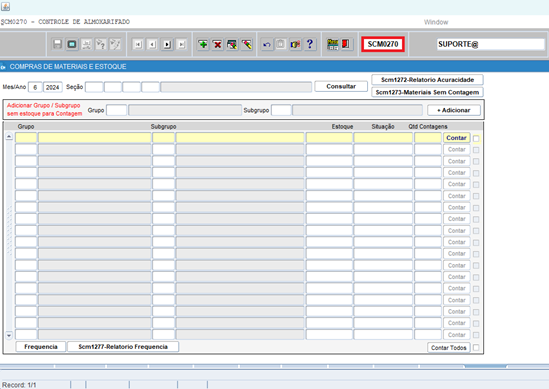Insert a new record with green plus

click(203, 44)
